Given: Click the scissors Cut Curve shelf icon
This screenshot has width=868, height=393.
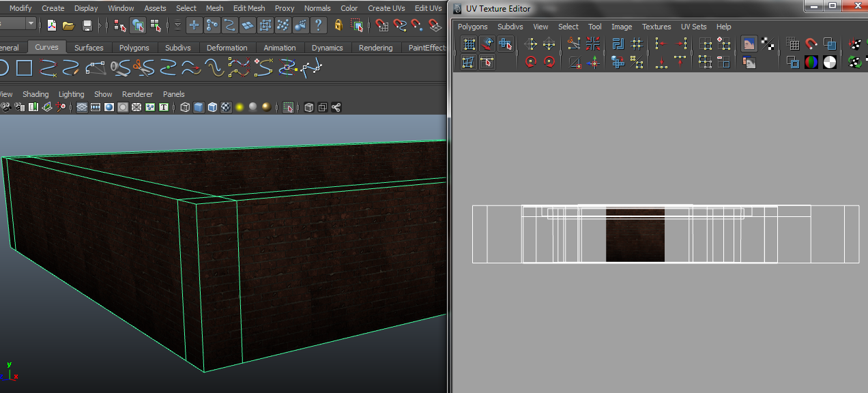Looking at the screenshot, I should click(143, 68).
